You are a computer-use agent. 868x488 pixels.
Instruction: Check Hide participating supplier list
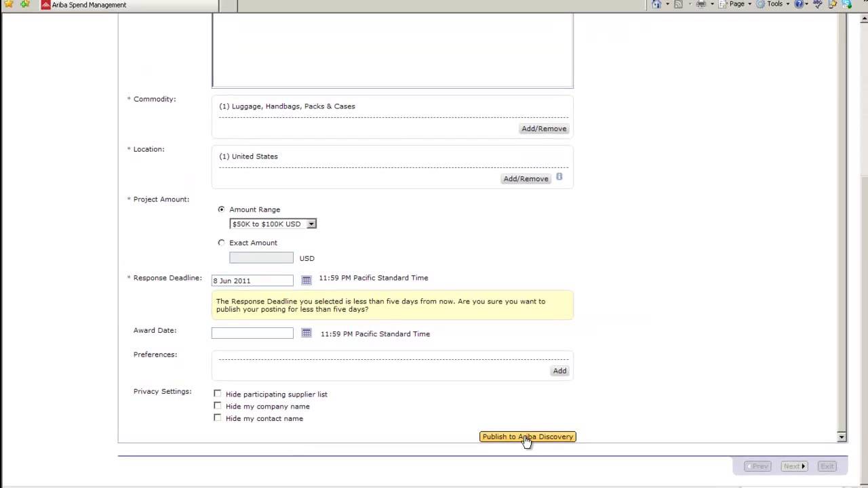pyautogui.click(x=217, y=393)
